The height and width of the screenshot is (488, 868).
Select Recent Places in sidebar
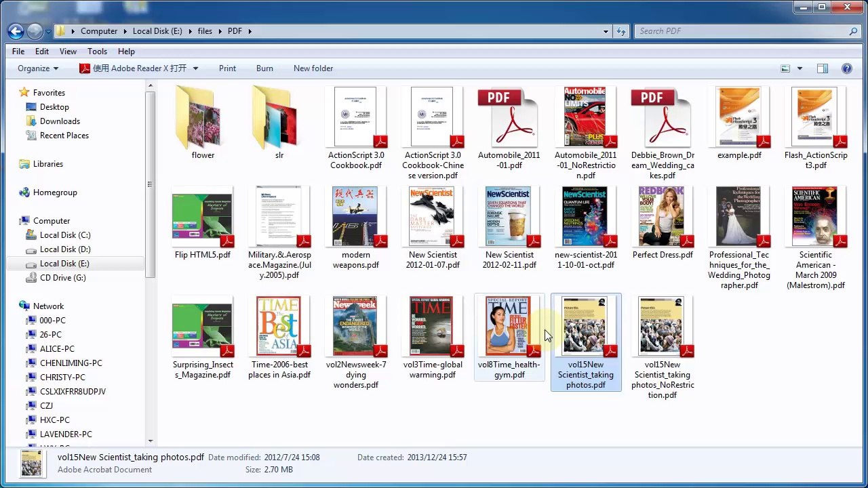pos(64,136)
